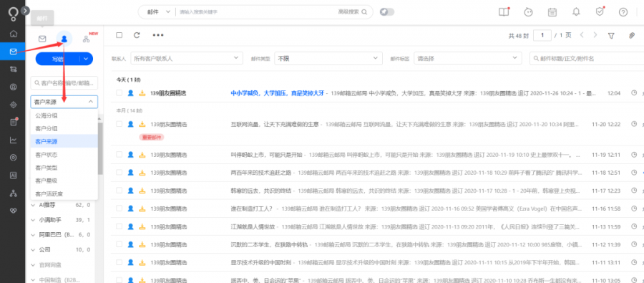Click the refresh mail list icon
644x283 pixels.
pyautogui.click(x=137, y=35)
